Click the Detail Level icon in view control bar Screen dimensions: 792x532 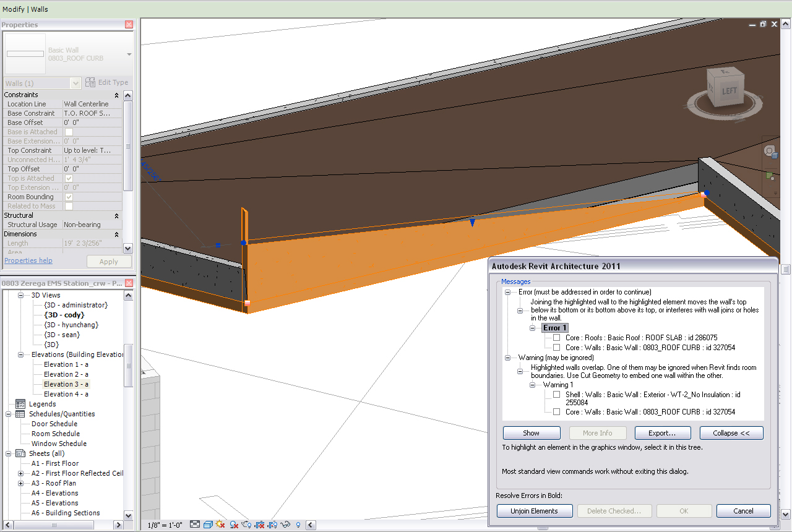click(x=195, y=525)
